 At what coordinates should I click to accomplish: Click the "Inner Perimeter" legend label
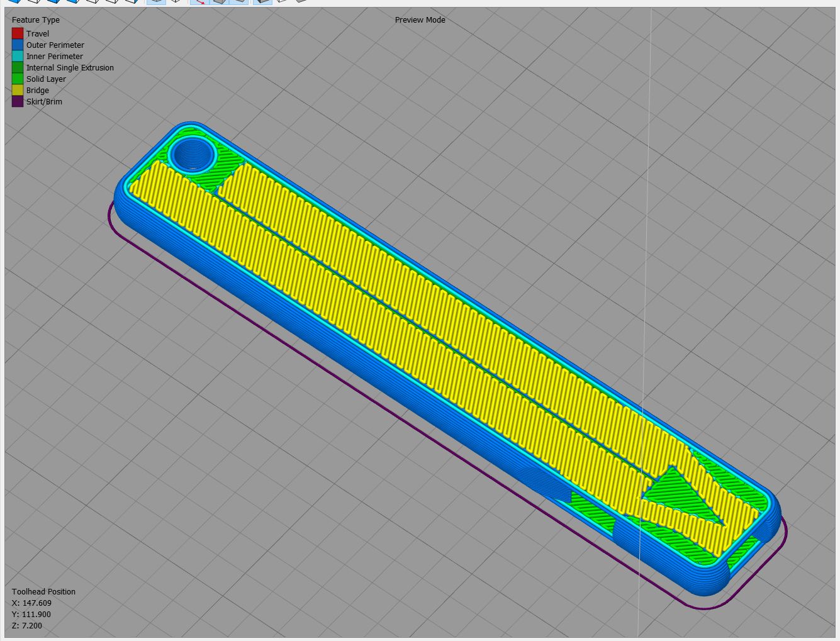pyautogui.click(x=55, y=57)
